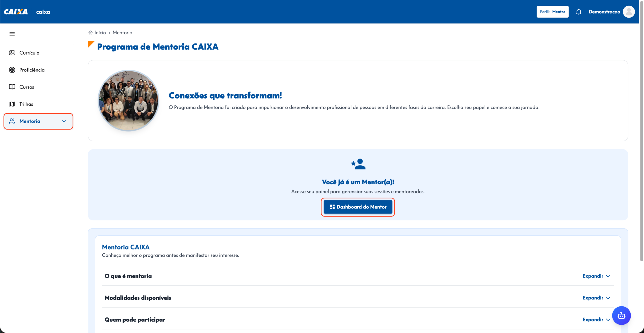Click the notification bell icon
The width and height of the screenshot is (644, 333).
tap(579, 12)
